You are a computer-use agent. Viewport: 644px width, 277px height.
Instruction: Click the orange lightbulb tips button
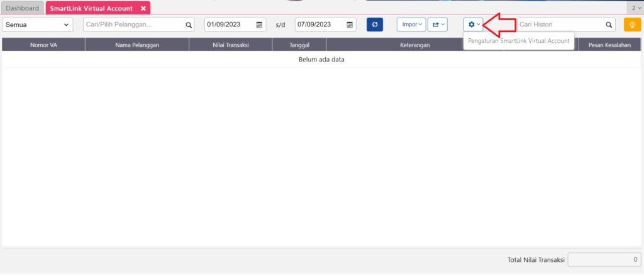point(632,24)
